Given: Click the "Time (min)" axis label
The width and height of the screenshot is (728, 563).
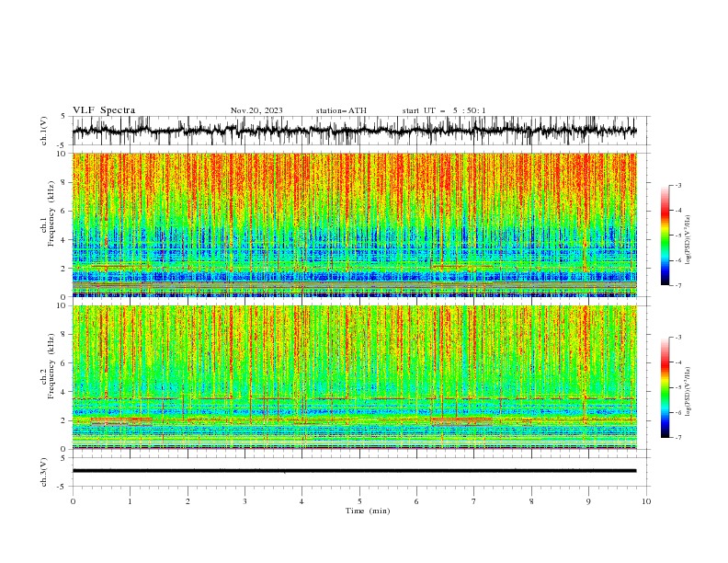Looking at the screenshot, I should click(x=368, y=511).
